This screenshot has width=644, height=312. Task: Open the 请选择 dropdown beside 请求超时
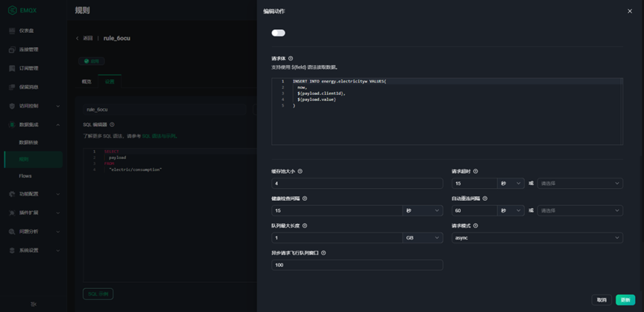pyautogui.click(x=580, y=184)
